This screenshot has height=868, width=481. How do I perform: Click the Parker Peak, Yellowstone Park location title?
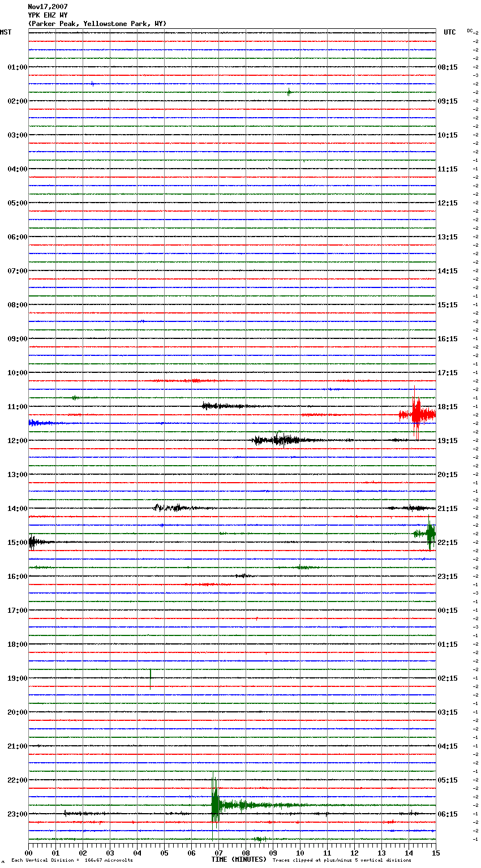coord(97,24)
